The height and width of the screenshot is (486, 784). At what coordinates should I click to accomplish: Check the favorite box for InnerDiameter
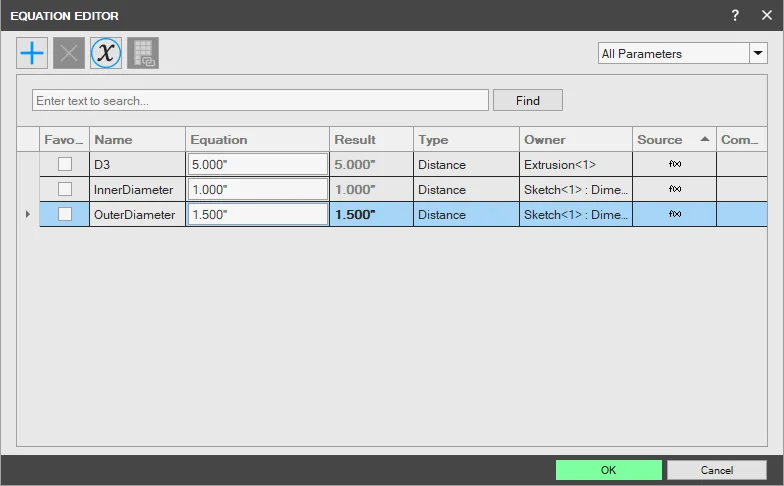tap(65, 189)
